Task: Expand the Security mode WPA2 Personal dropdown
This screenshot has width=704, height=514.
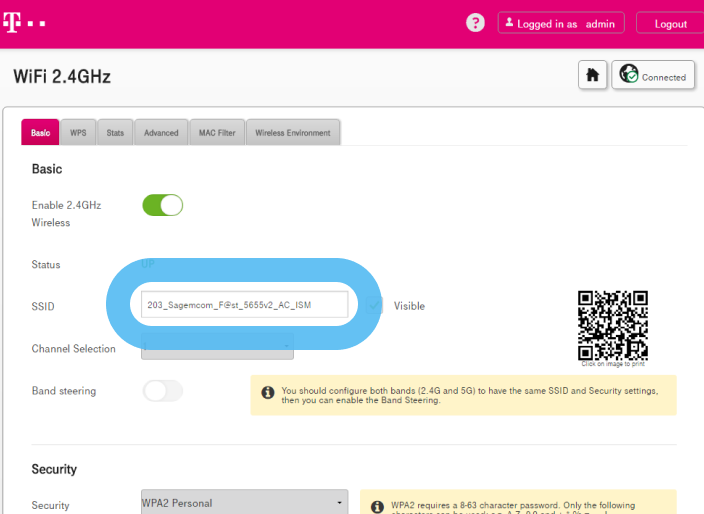Action: [x=244, y=502]
